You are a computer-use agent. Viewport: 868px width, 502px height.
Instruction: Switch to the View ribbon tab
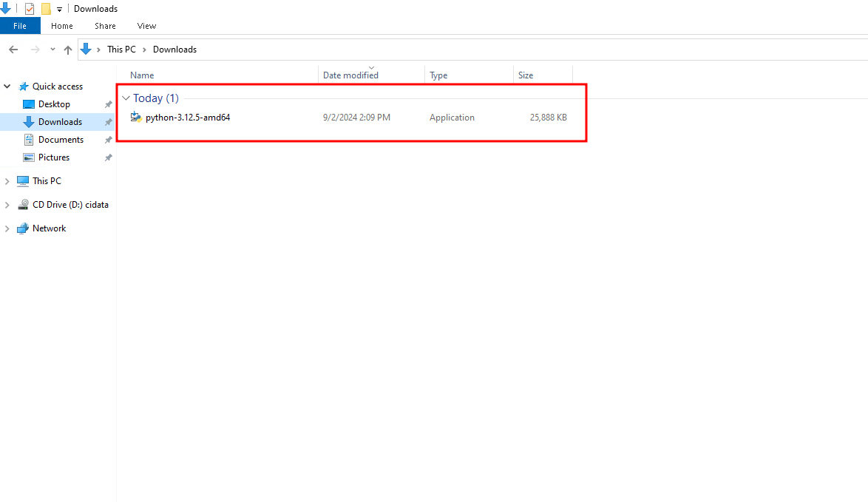pyautogui.click(x=146, y=25)
